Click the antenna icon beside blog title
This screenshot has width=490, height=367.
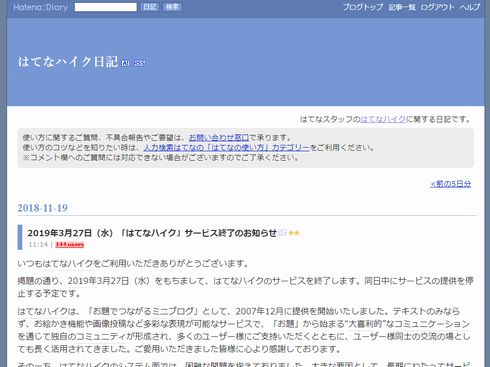[x=125, y=63]
